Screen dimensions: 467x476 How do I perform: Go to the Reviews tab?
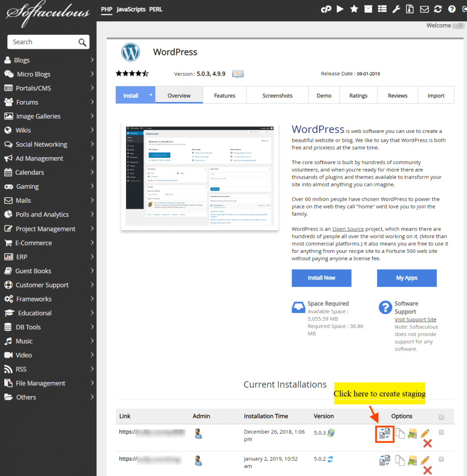click(397, 95)
